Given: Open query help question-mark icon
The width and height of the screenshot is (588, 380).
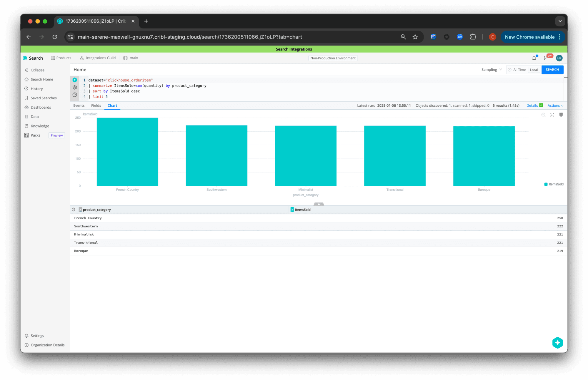Looking at the screenshot, I should [x=75, y=95].
